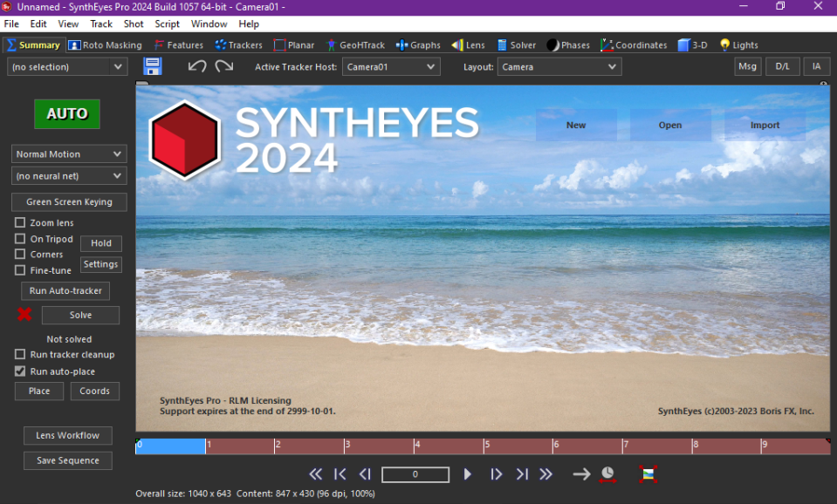Open the Lens room
The height and width of the screenshot is (504, 837).
(468, 44)
